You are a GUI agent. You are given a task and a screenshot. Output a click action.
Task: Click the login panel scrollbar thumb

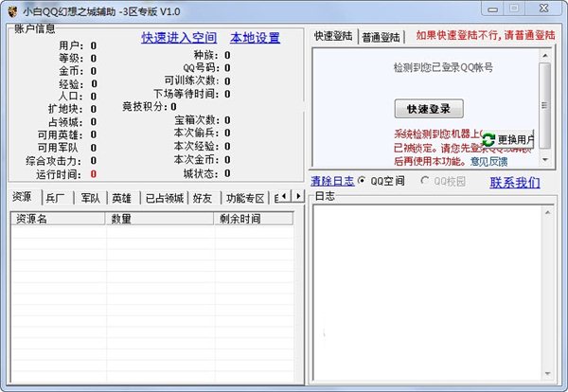tap(545, 105)
